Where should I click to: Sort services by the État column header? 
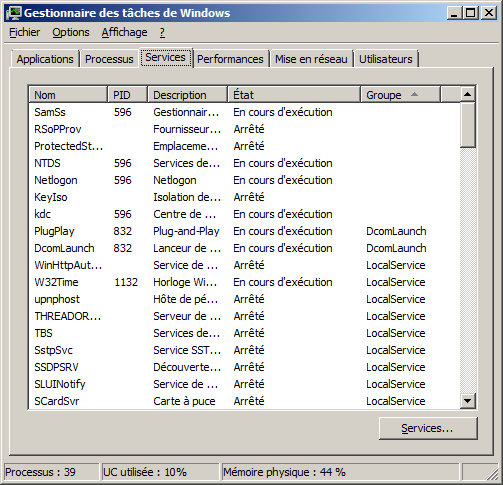coord(294,95)
